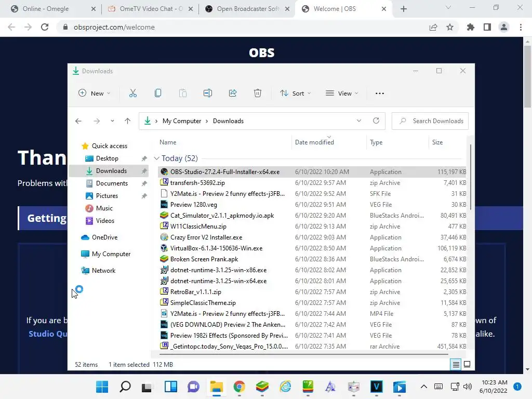Show hidden system tray icons
Image resolution: width=532 pixels, height=399 pixels.
(424, 387)
